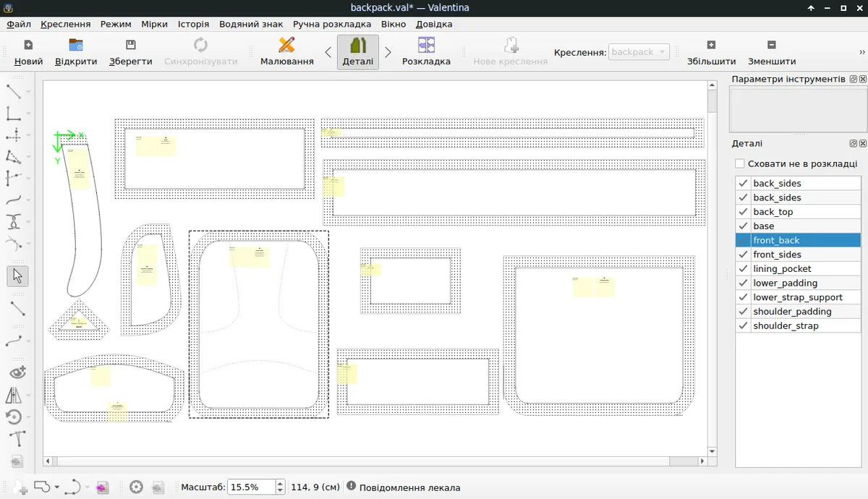Select the curve tool in left toolbar
Screen dimensions: 868x499
click(x=14, y=200)
